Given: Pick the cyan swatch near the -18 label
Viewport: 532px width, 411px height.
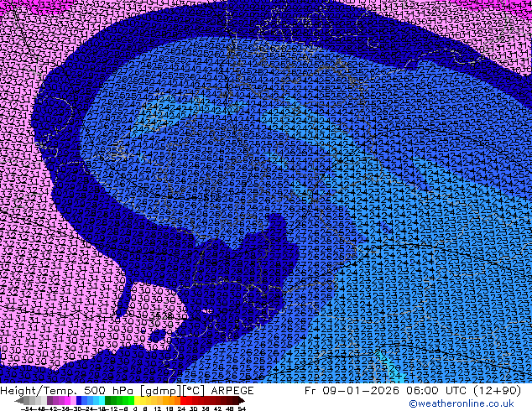Looking at the screenshot, I should point(102,401).
